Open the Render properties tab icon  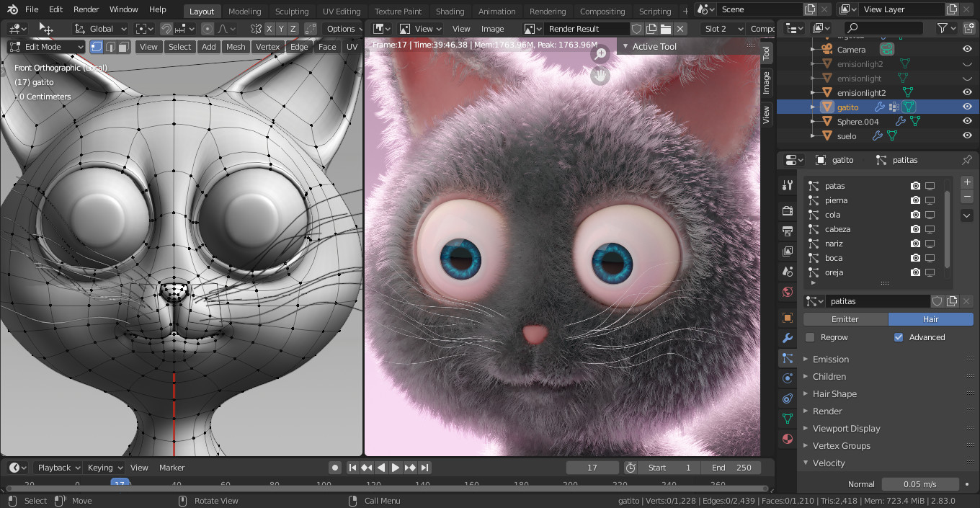click(787, 211)
